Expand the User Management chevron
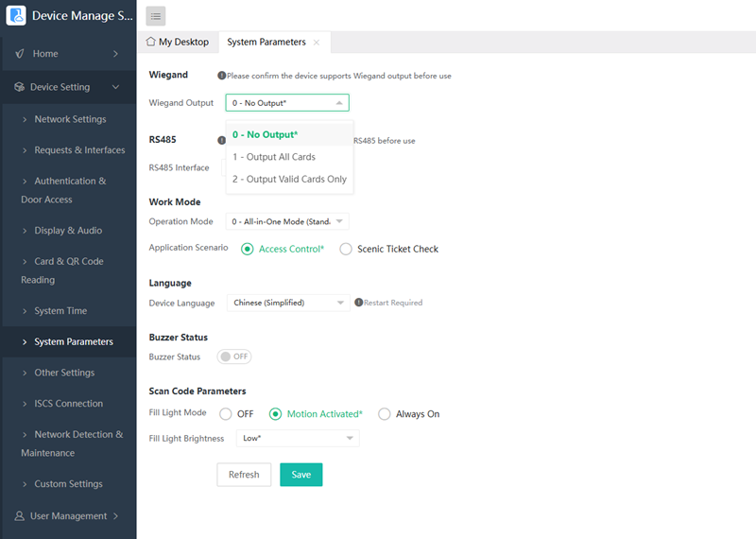Viewport: 756px width, 539px height. click(115, 516)
